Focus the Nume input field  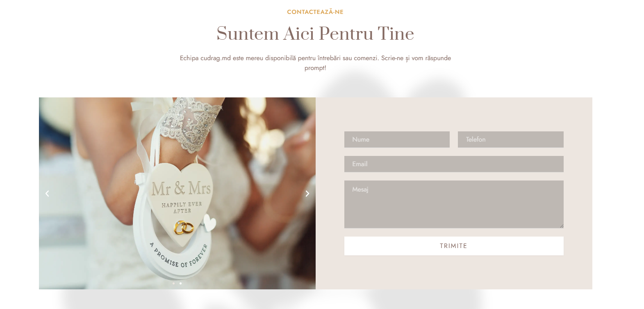pyautogui.click(x=397, y=140)
